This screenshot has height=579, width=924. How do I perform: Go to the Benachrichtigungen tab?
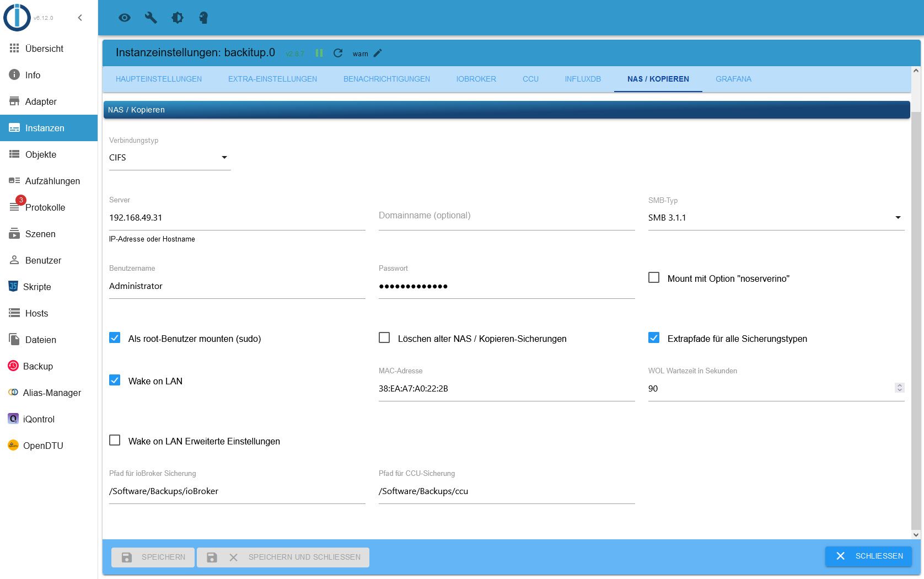pyautogui.click(x=386, y=79)
